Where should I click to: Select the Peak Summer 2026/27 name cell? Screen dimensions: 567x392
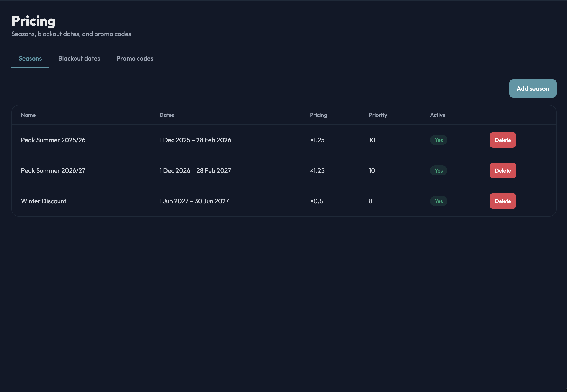click(53, 170)
